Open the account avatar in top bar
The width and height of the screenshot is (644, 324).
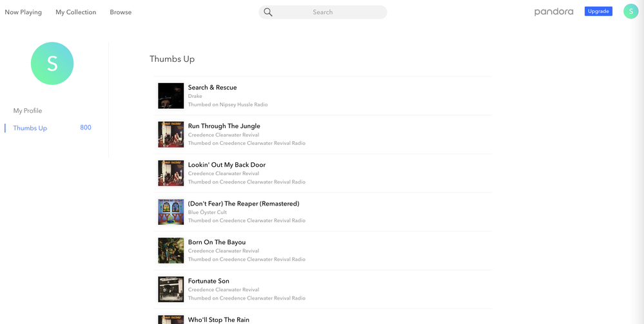point(630,11)
